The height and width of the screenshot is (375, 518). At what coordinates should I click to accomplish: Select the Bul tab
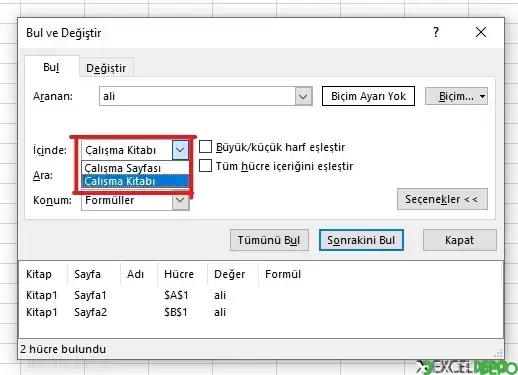tap(51, 67)
